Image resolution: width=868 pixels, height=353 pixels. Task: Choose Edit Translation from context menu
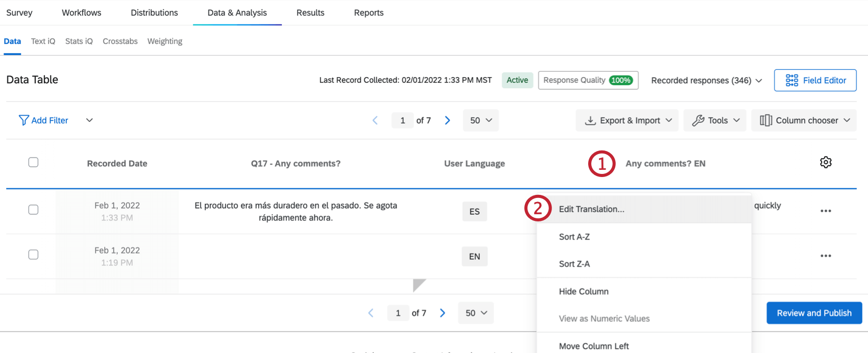(592, 209)
